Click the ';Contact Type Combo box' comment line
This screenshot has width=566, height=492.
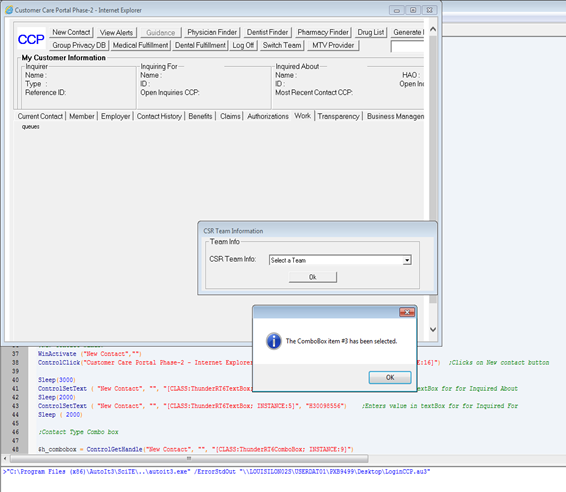(78, 432)
